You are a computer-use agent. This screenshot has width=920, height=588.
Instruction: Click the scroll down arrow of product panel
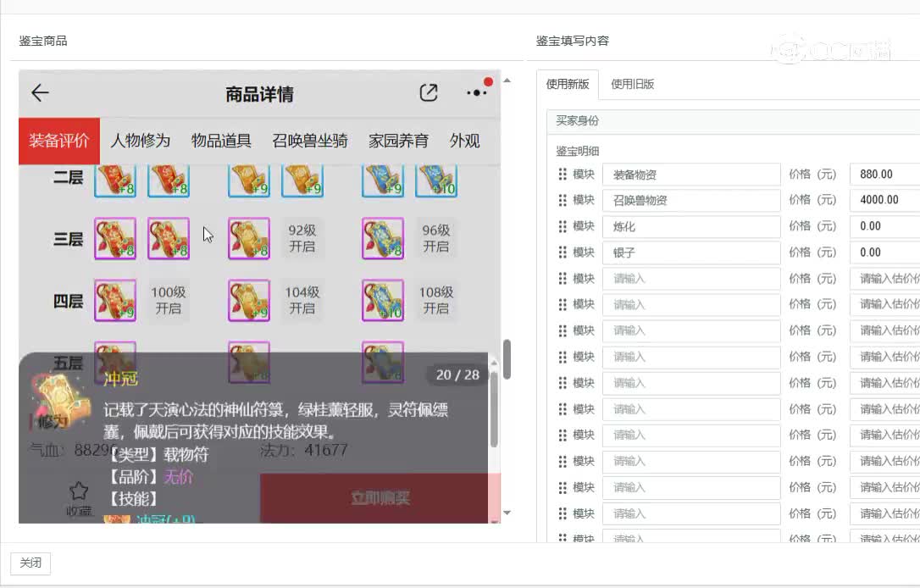pyautogui.click(x=507, y=513)
